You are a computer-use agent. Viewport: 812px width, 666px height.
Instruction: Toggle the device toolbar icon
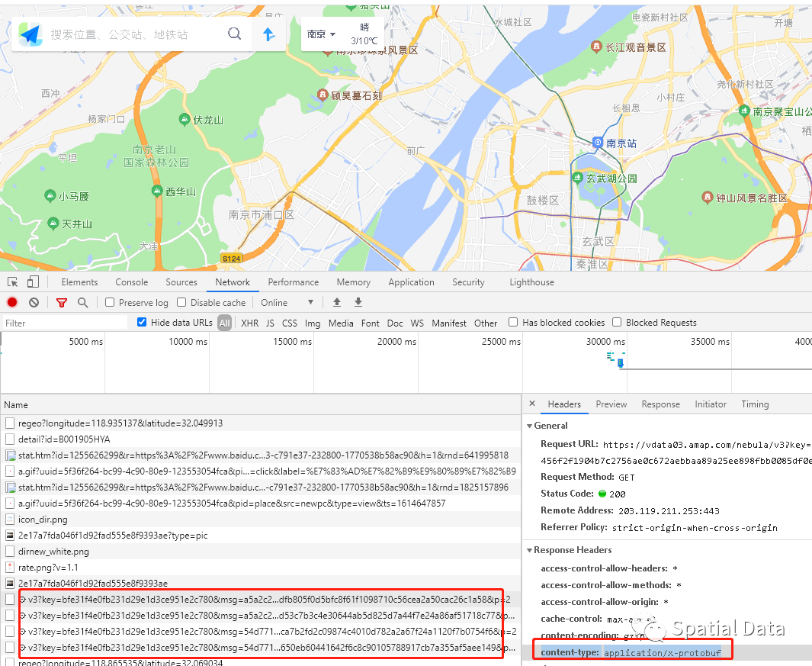(33, 282)
